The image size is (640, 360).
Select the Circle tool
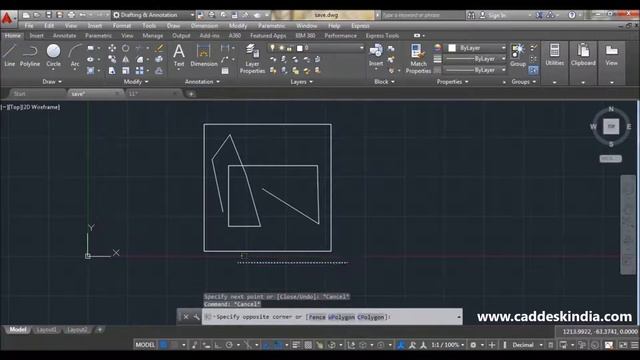53,55
